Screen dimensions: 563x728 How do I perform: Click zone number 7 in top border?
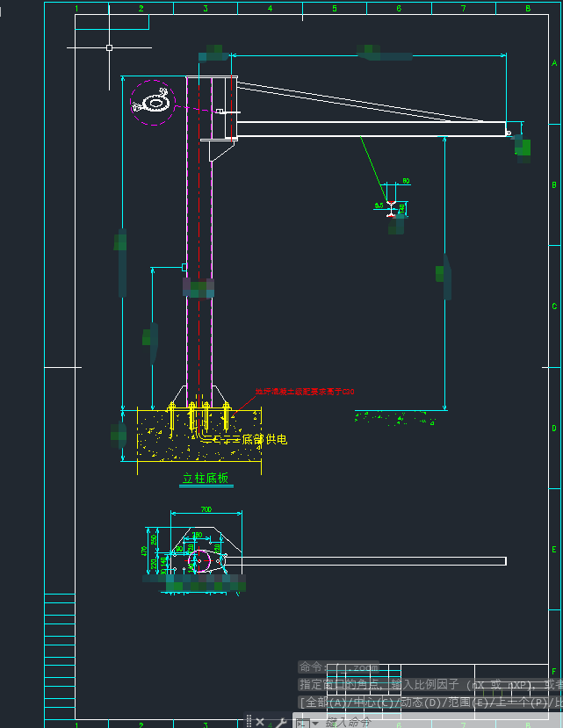tap(463, 9)
